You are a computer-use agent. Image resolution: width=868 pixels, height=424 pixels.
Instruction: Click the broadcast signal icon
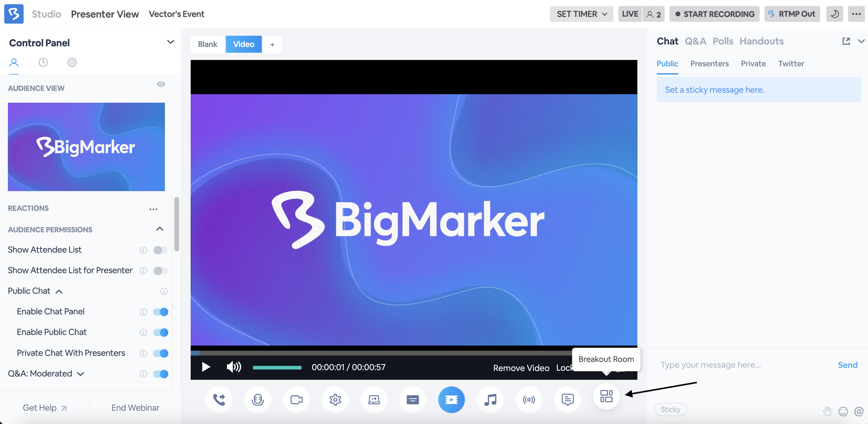pyautogui.click(x=529, y=400)
